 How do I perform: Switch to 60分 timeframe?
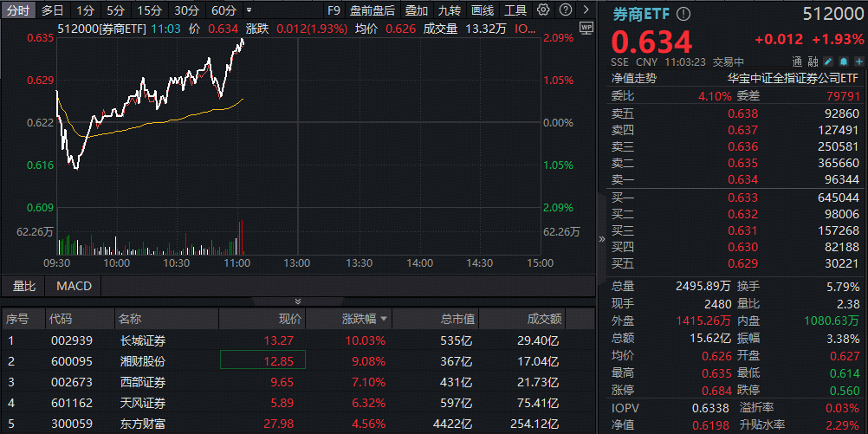pyautogui.click(x=223, y=10)
